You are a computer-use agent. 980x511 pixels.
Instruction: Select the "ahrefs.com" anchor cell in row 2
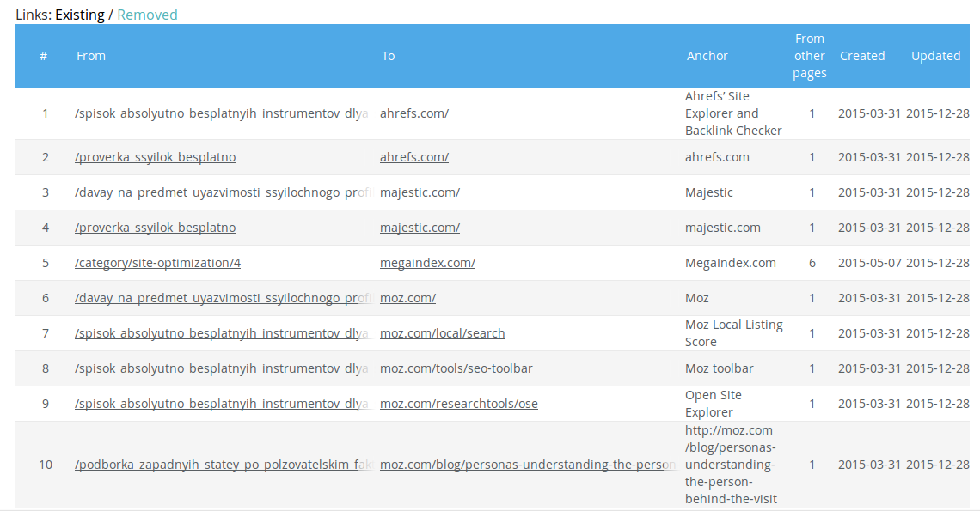[x=717, y=157]
